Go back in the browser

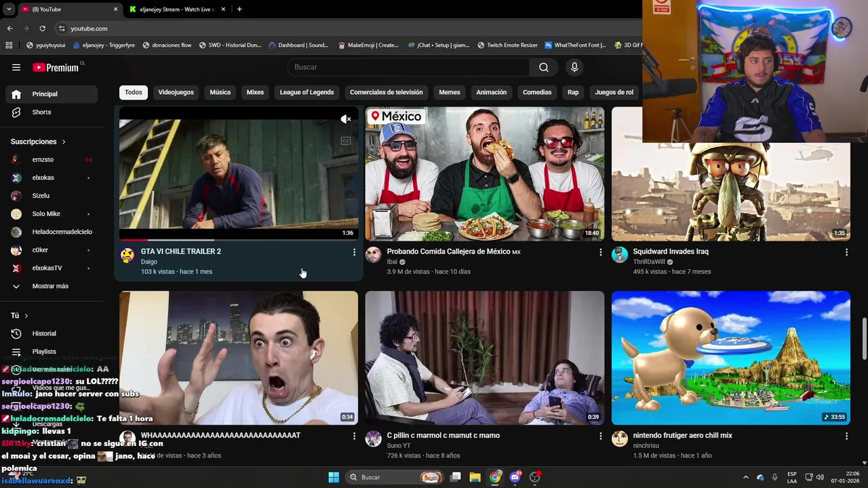point(9,28)
